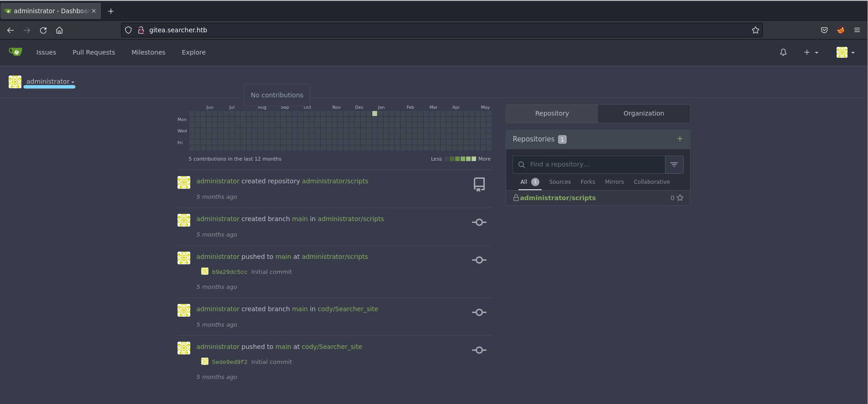Click avatar on created repository activity entry
Image resolution: width=868 pixels, height=404 pixels.
(x=184, y=182)
